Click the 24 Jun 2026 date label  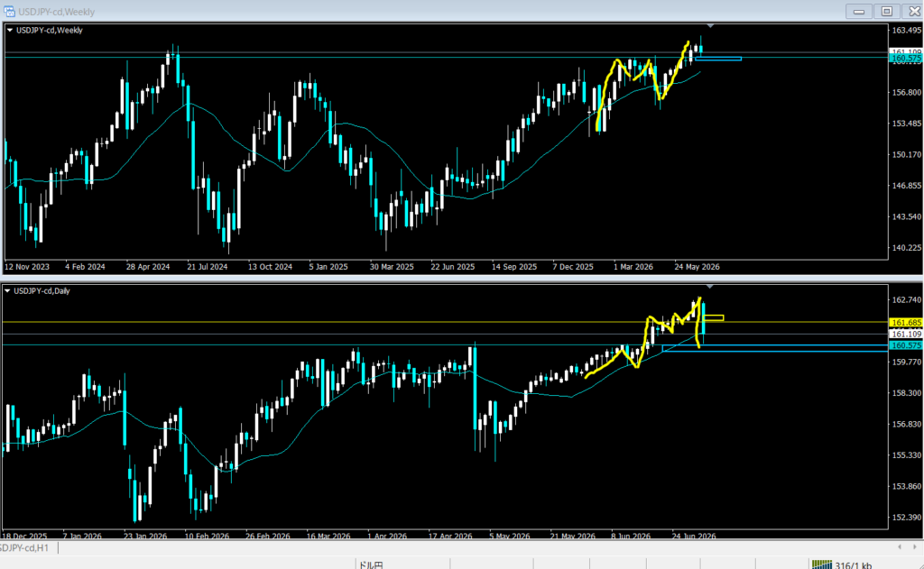click(x=694, y=537)
